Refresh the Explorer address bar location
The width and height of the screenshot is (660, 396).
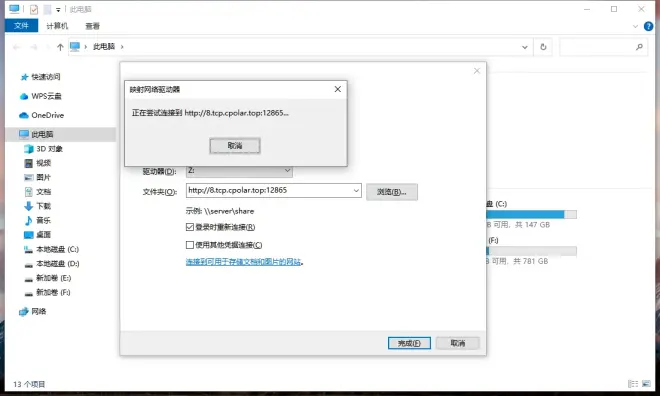click(543, 47)
